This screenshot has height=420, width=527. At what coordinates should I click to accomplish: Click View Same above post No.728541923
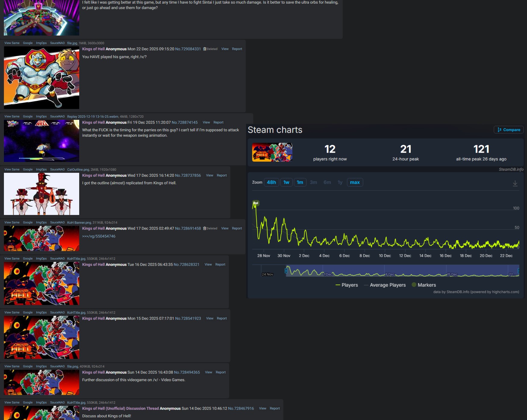(x=12, y=313)
